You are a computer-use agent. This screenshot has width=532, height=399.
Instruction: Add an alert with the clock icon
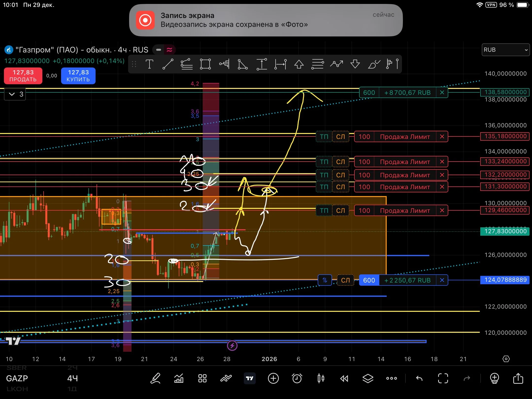pos(297,378)
